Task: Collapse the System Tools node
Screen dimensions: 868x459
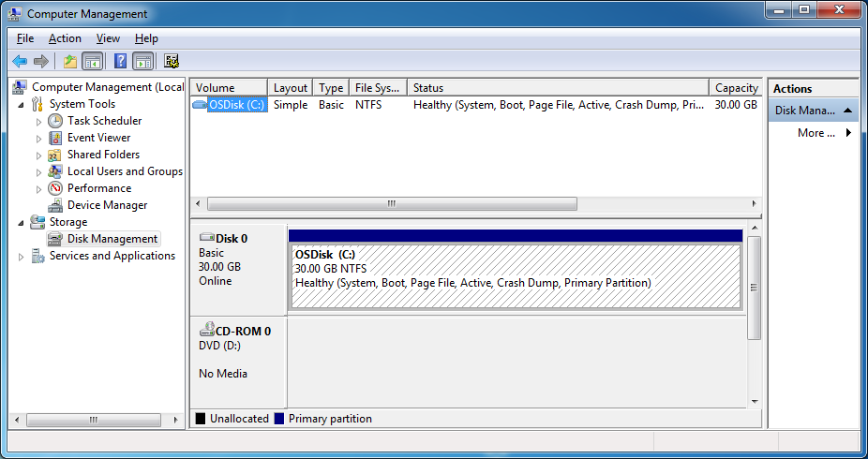Action: coord(22,104)
